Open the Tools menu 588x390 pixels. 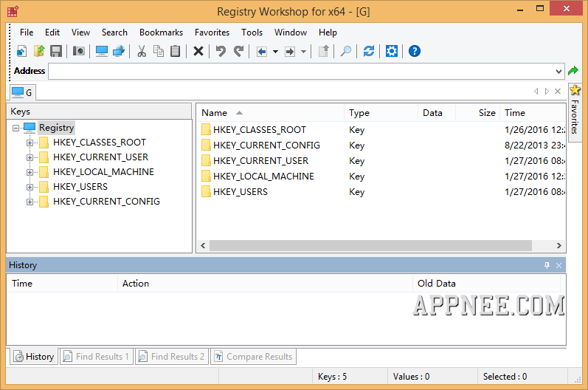click(x=252, y=32)
